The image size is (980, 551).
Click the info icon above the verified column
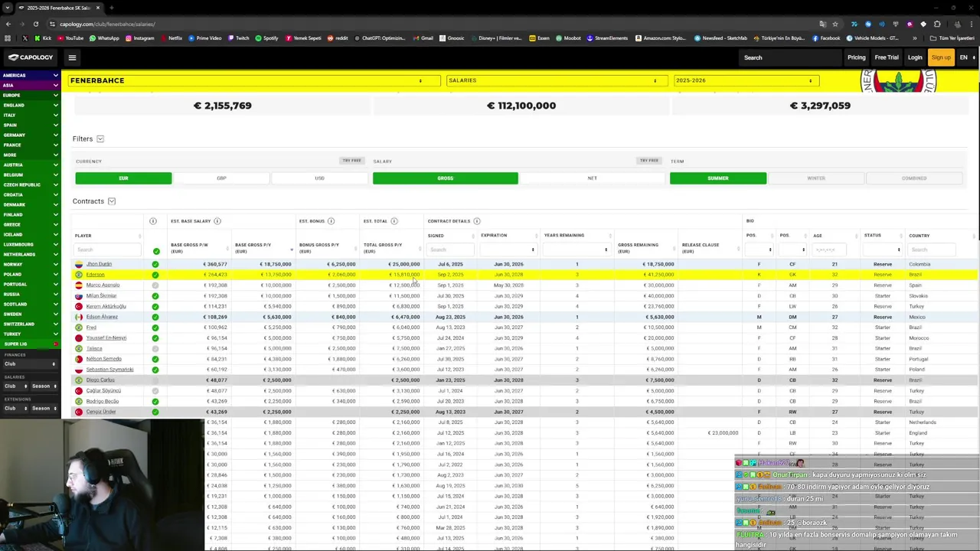152,221
